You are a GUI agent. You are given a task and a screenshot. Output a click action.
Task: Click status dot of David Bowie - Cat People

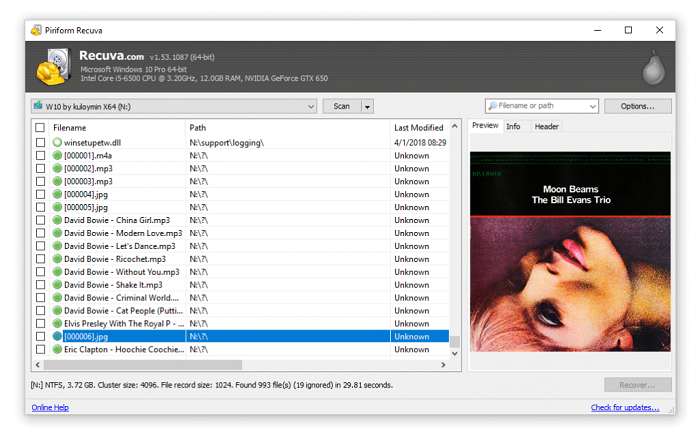(57, 311)
